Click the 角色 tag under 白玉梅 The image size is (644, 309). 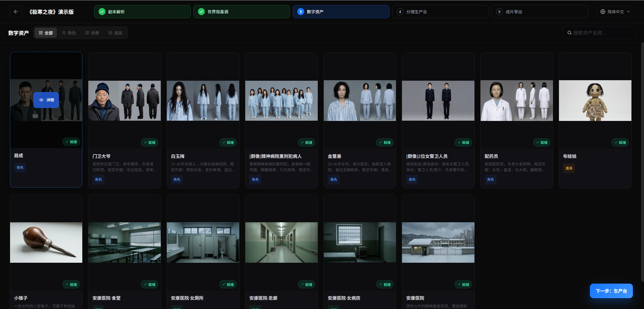[177, 180]
